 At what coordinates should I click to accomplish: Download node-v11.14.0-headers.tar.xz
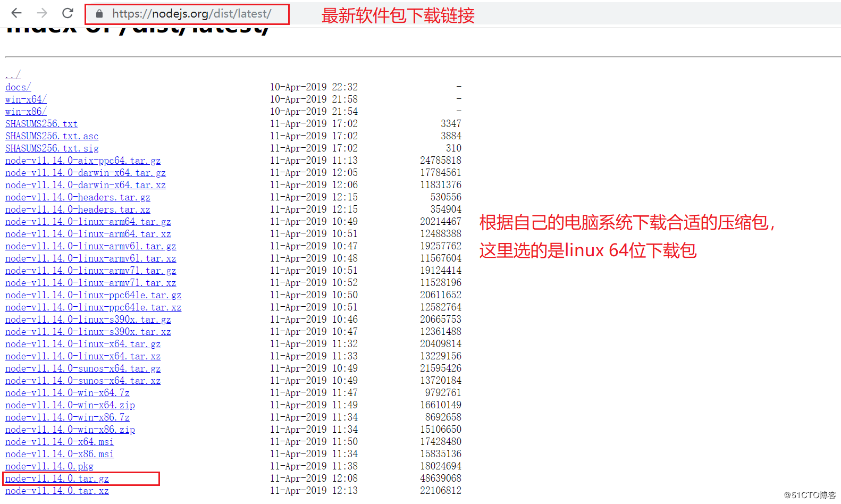pos(78,209)
